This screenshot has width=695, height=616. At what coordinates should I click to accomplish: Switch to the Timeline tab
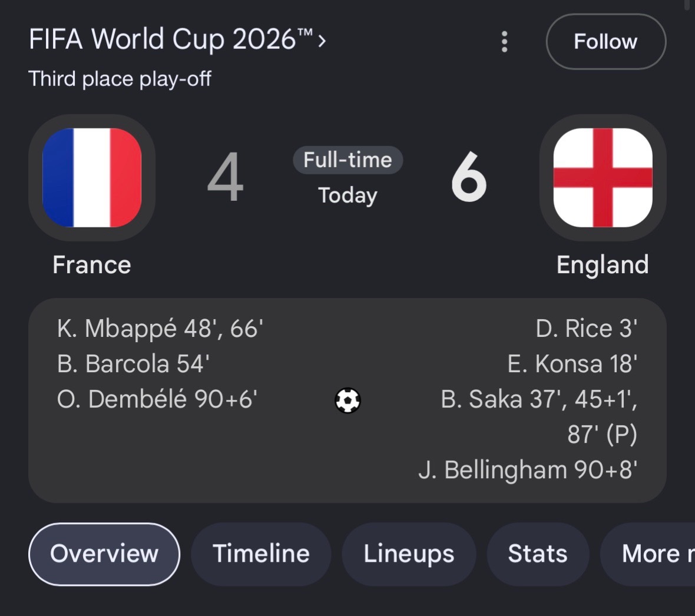261,554
